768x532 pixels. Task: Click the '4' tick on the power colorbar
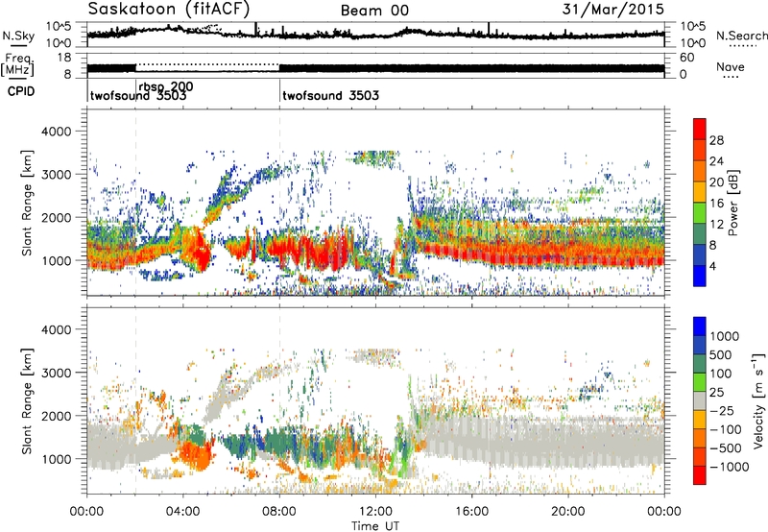pyautogui.click(x=713, y=266)
